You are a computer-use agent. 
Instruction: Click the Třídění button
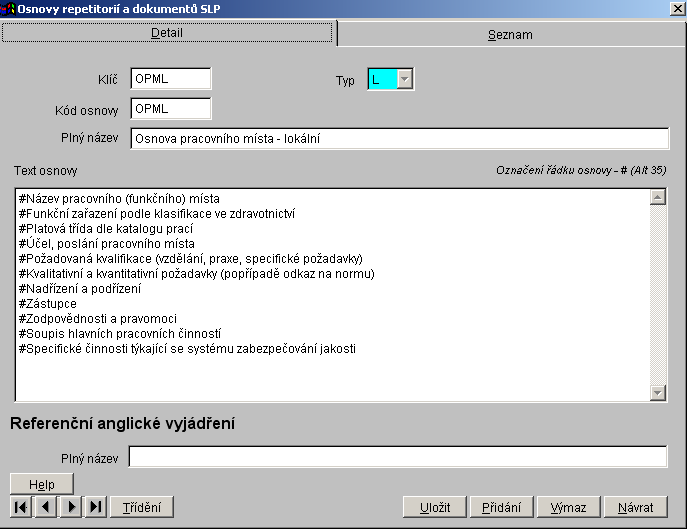pyautogui.click(x=142, y=507)
